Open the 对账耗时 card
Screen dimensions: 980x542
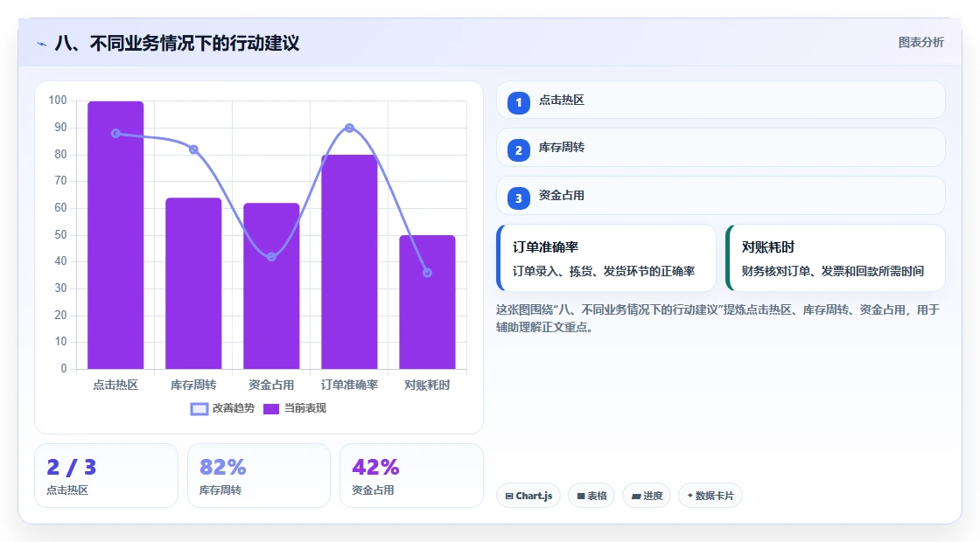pyautogui.click(x=835, y=258)
